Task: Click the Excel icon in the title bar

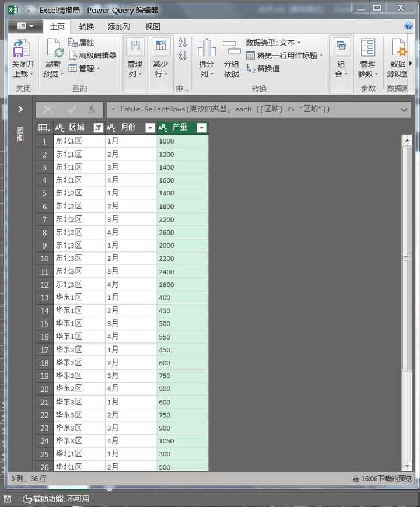Action: pos(13,10)
